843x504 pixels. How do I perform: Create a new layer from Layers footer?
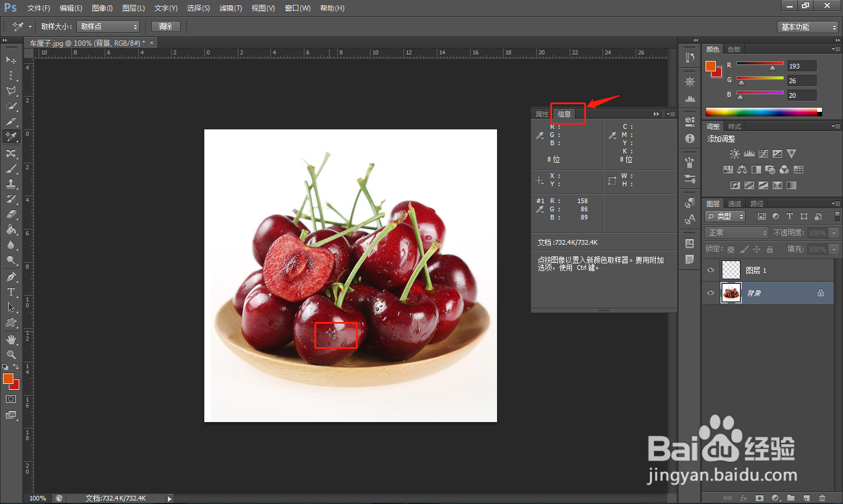pyautogui.click(x=807, y=498)
